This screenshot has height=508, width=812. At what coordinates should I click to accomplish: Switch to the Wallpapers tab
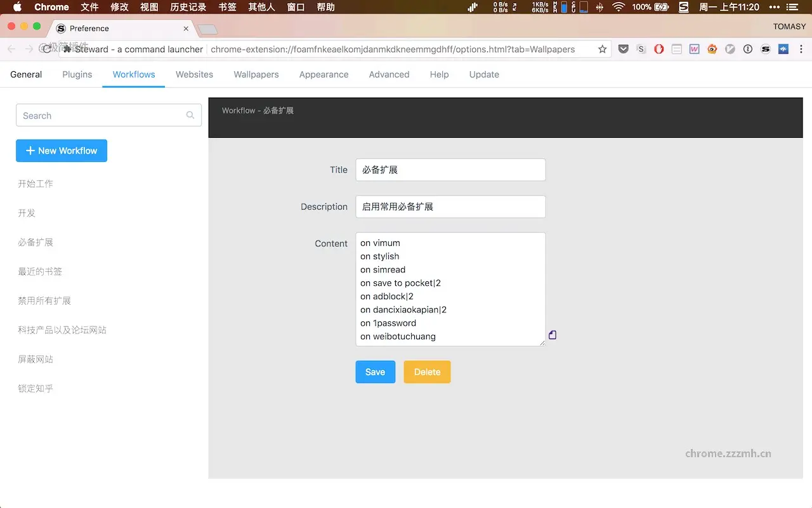256,74
